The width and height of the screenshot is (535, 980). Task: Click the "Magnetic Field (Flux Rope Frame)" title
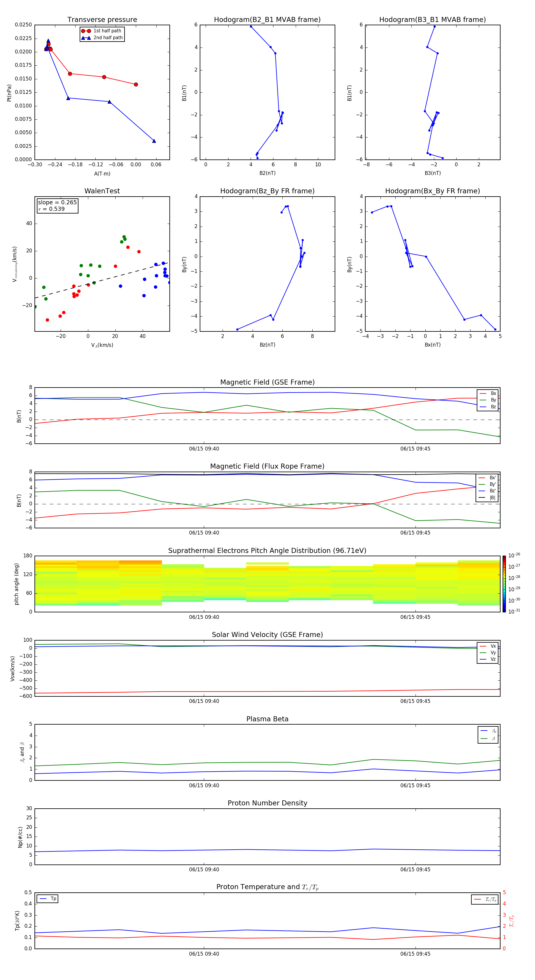tap(267, 467)
